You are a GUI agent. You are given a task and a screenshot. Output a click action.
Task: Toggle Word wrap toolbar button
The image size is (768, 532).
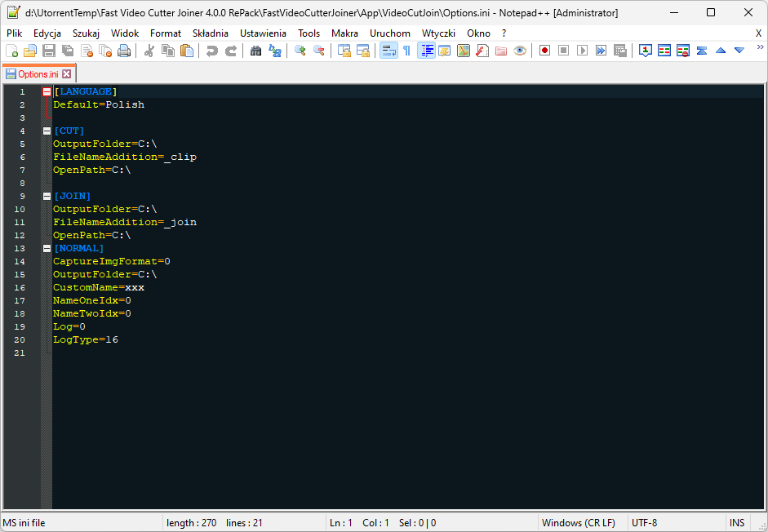coord(388,51)
